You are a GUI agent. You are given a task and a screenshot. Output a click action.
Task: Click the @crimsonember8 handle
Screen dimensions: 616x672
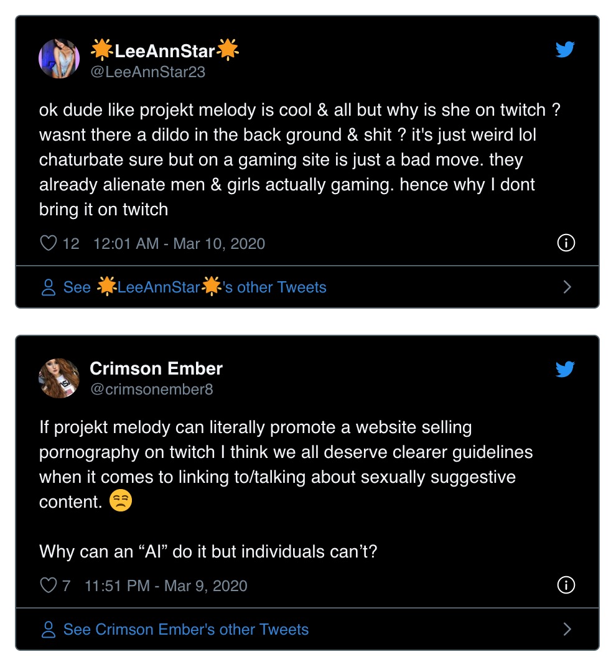[152, 389]
